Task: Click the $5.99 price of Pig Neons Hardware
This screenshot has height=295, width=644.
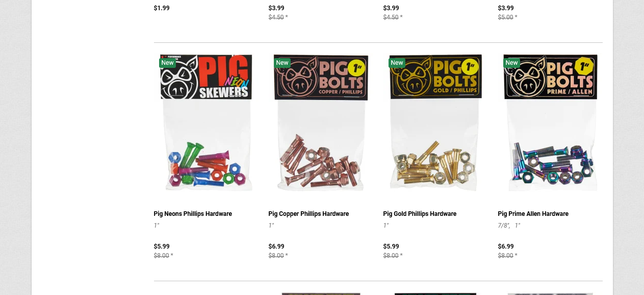Action: (162, 247)
